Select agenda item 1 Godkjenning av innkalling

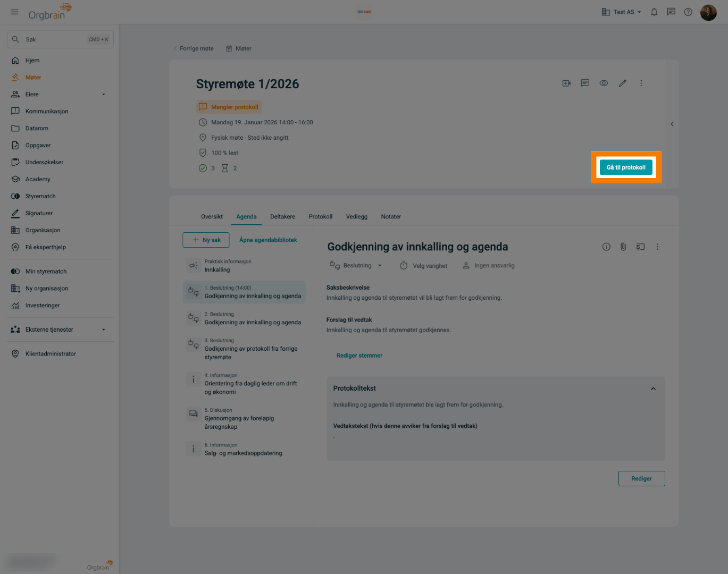(x=244, y=292)
